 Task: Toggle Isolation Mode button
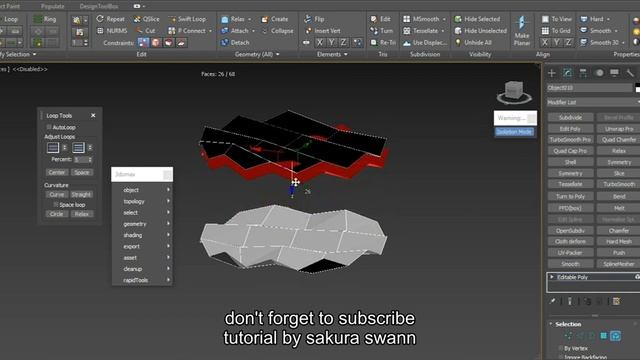[514, 131]
